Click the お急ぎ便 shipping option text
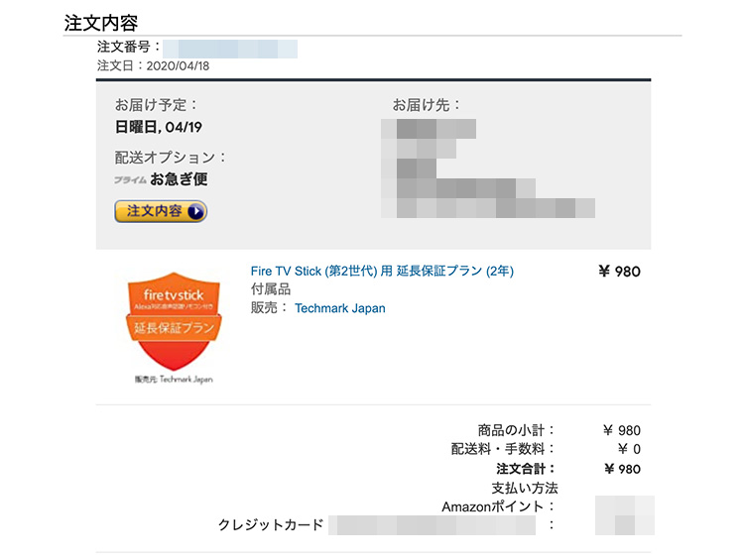 point(179,179)
